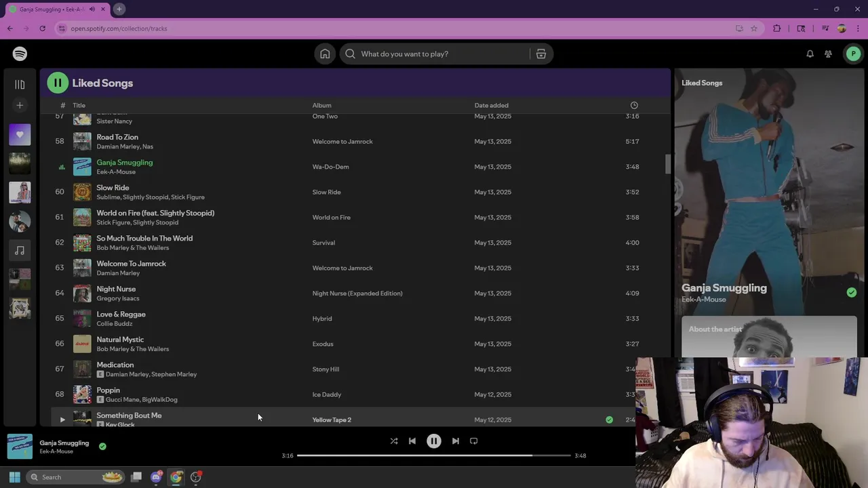Open Friend Activity icon
This screenshot has height=488, width=868.
tap(828, 54)
